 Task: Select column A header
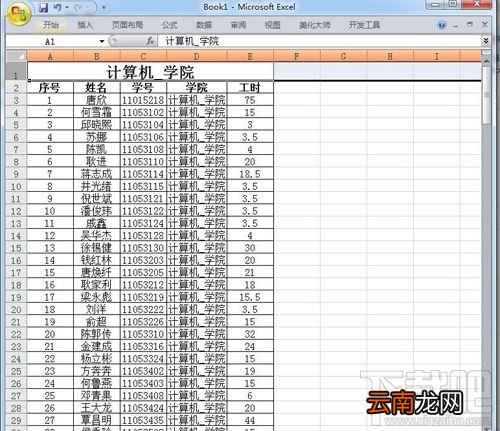[x=50, y=56]
